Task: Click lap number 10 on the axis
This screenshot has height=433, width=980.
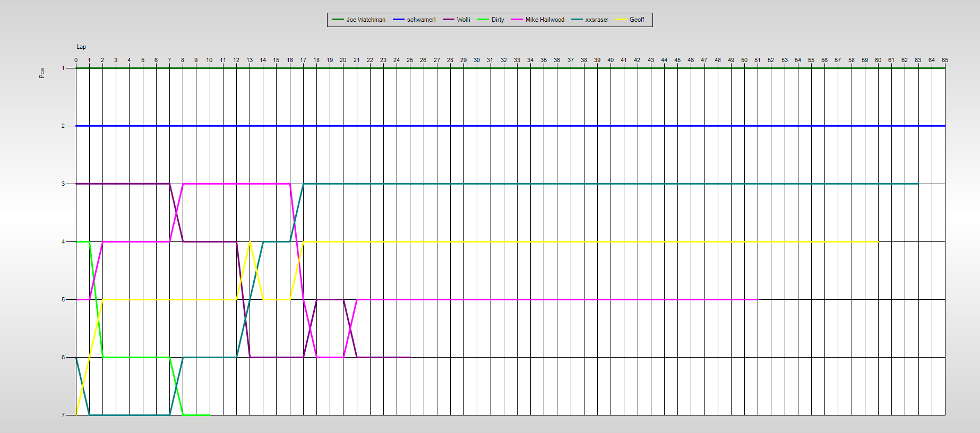Action: [x=209, y=60]
